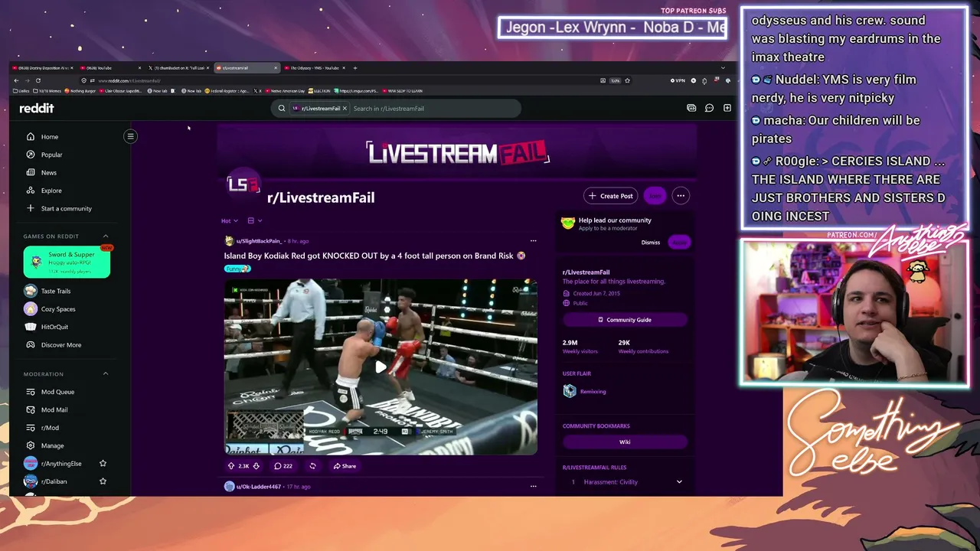Open the Reddit ads icon in header
The width and height of the screenshot is (980, 551).
[691, 108]
